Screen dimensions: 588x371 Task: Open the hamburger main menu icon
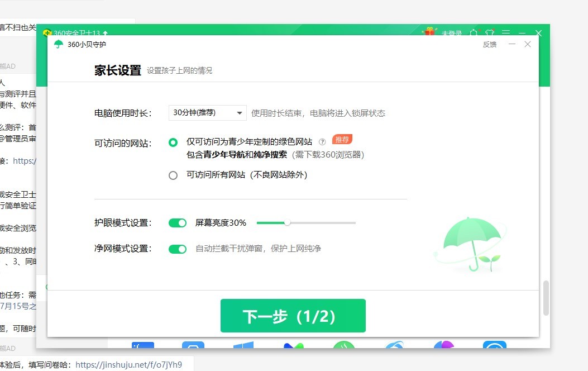(x=505, y=33)
